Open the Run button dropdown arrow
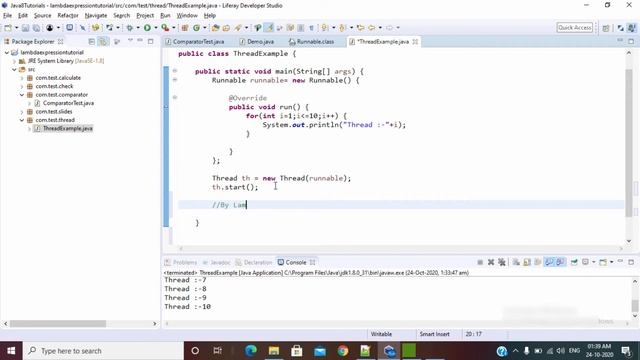640x360 pixels. (156, 28)
